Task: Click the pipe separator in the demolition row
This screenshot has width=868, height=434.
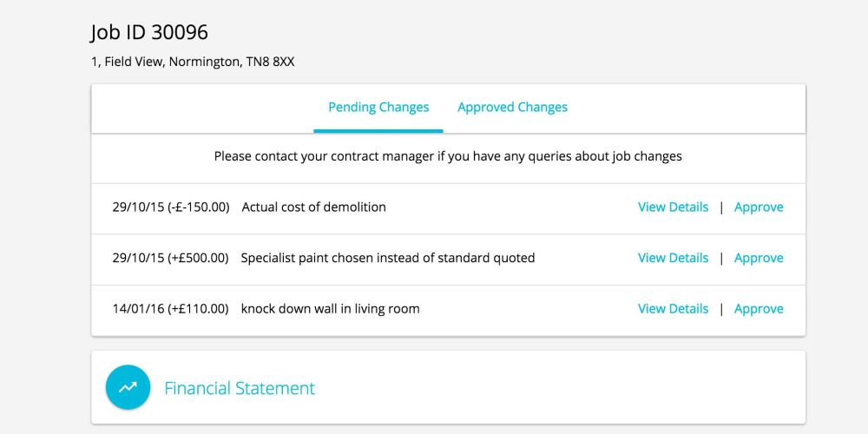Action: coord(721,207)
